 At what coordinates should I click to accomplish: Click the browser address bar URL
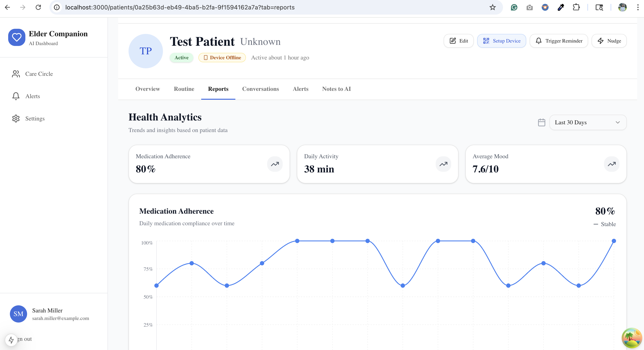pyautogui.click(x=180, y=7)
